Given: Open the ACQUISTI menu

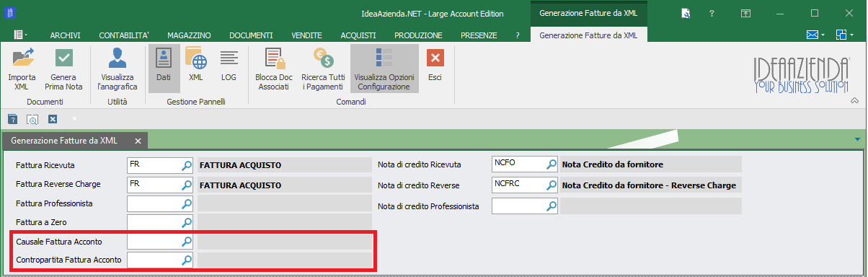Looking at the screenshot, I should click(x=358, y=35).
